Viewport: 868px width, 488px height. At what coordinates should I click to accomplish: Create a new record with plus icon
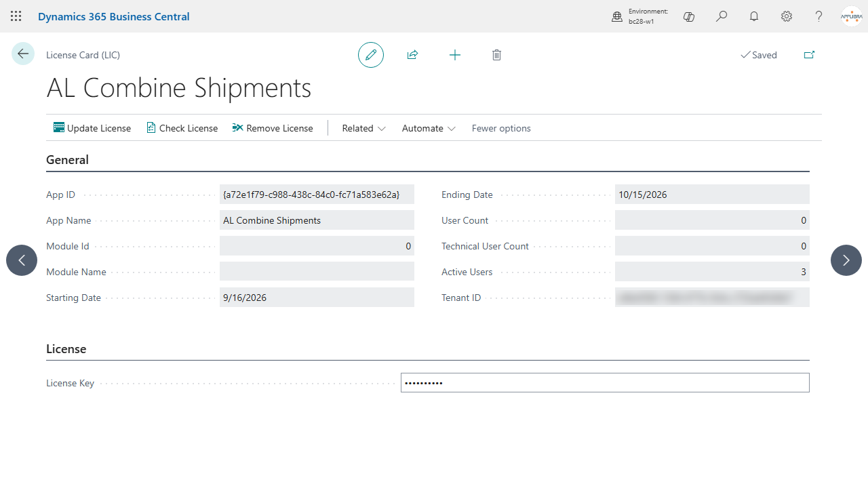point(455,55)
